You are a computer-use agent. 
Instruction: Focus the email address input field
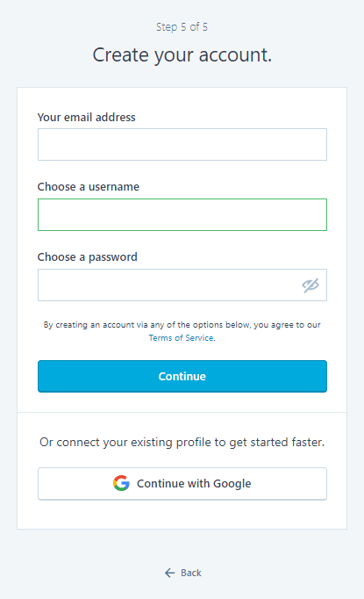182,144
